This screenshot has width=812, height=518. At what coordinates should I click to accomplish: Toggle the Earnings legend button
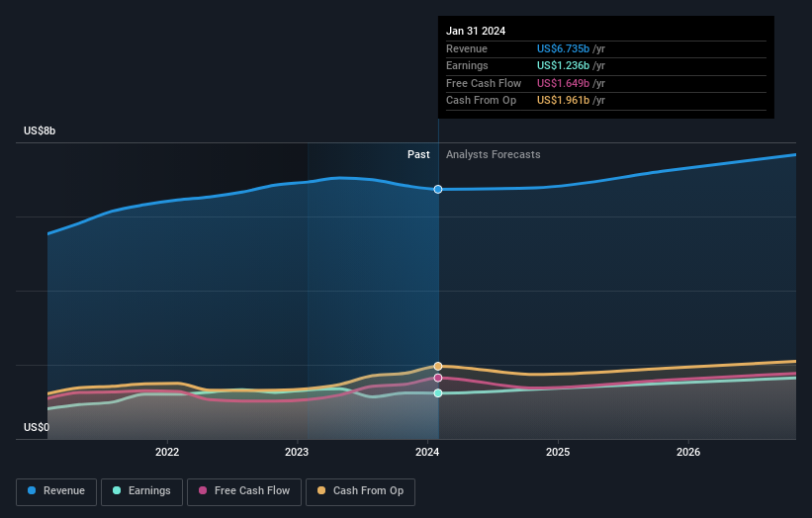[x=141, y=491]
